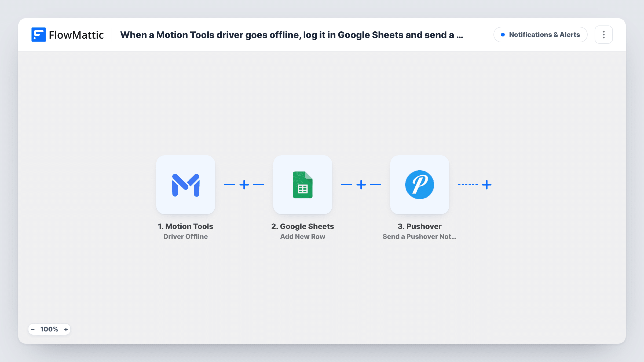Open the Google Sheets step icon
This screenshot has width=644, height=362.
coord(303,185)
